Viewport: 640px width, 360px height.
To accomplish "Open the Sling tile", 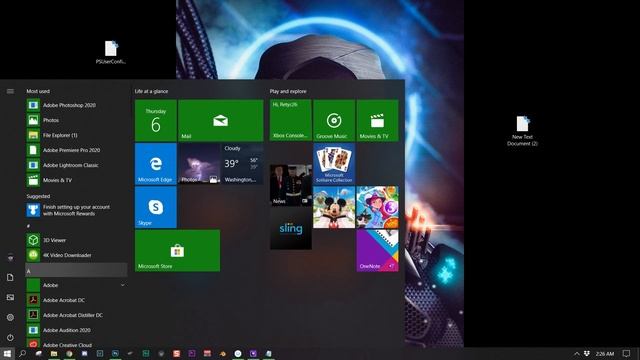I will [291, 229].
